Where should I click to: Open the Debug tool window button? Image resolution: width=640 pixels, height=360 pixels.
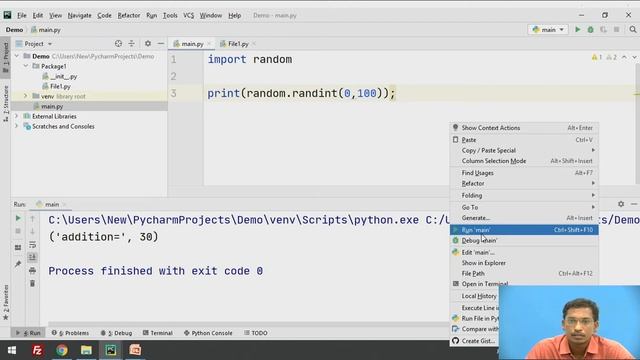pyautogui.click(x=116, y=333)
